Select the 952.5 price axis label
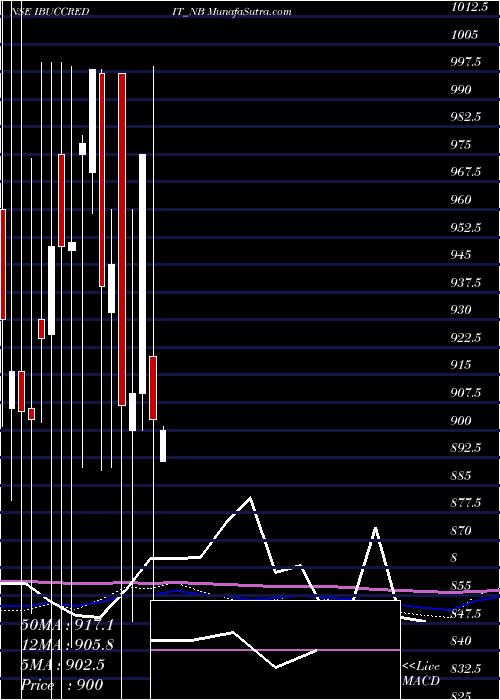The image size is (500, 700). pos(467,228)
